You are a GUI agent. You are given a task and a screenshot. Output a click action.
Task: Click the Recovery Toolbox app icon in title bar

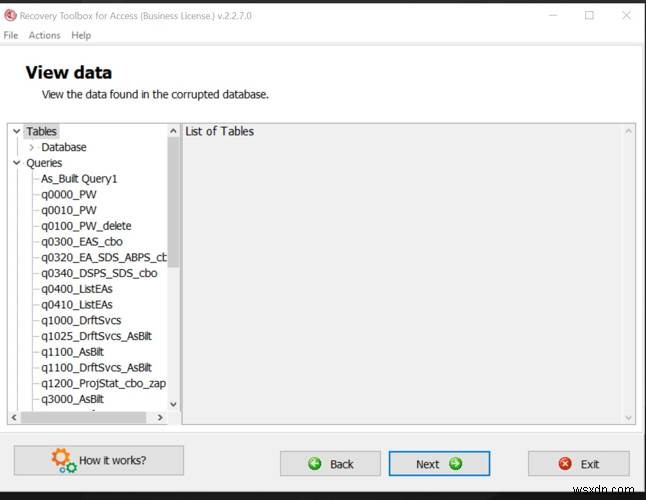pos(10,16)
